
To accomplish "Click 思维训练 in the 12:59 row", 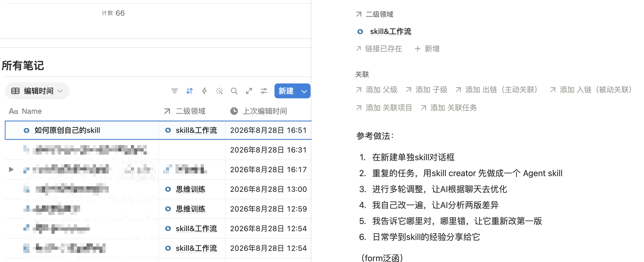I will (191, 209).
